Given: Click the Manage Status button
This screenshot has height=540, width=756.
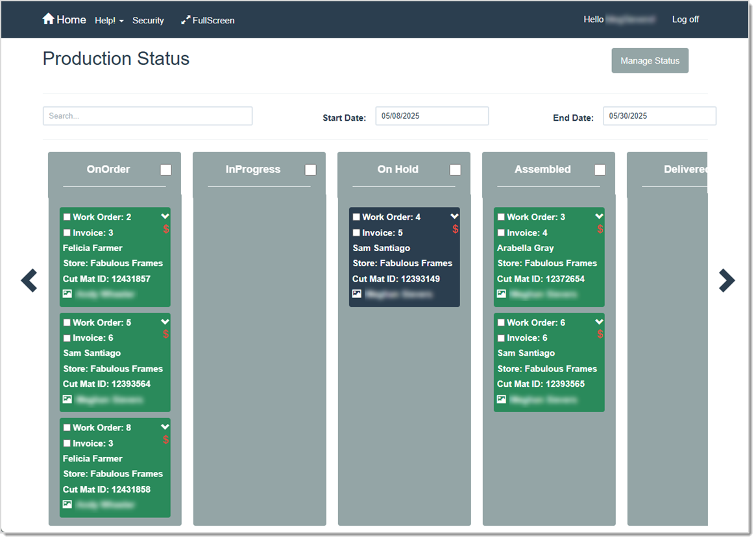Looking at the screenshot, I should click(650, 60).
